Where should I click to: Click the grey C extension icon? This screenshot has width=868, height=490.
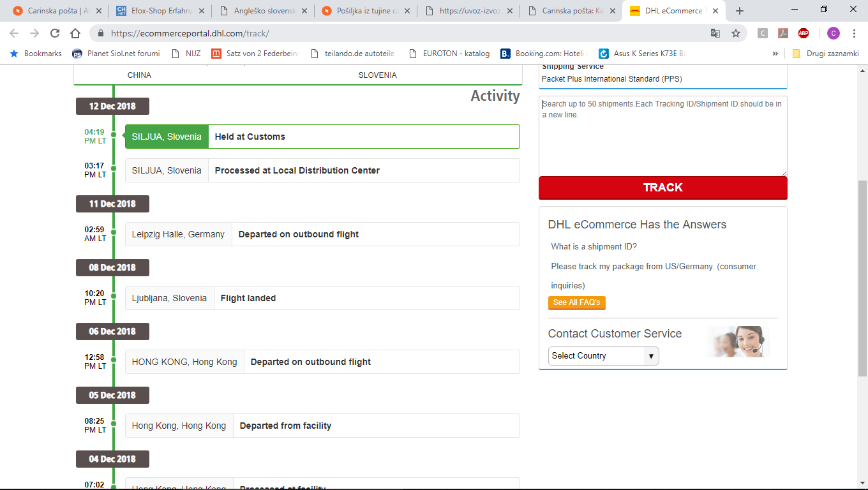763,33
